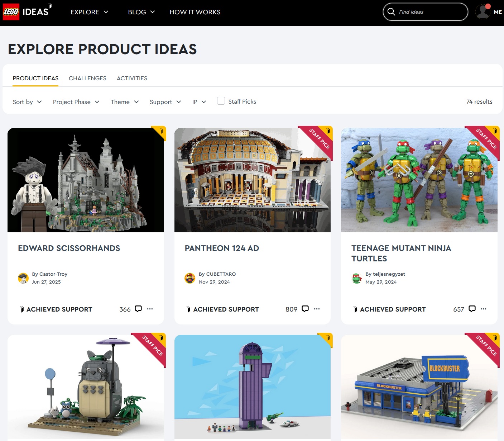The width and height of the screenshot is (504, 441).
Task: Open comments on Teenage Mutant Ninja Turtles card
Action: pyautogui.click(x=472, y=309)
